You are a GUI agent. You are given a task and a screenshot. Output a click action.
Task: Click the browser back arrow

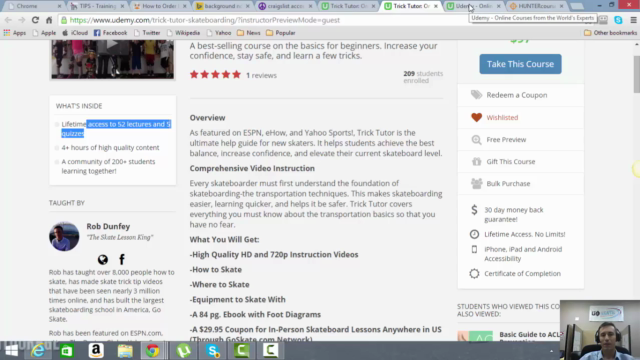pyautogui.click(x=8, y=20)
